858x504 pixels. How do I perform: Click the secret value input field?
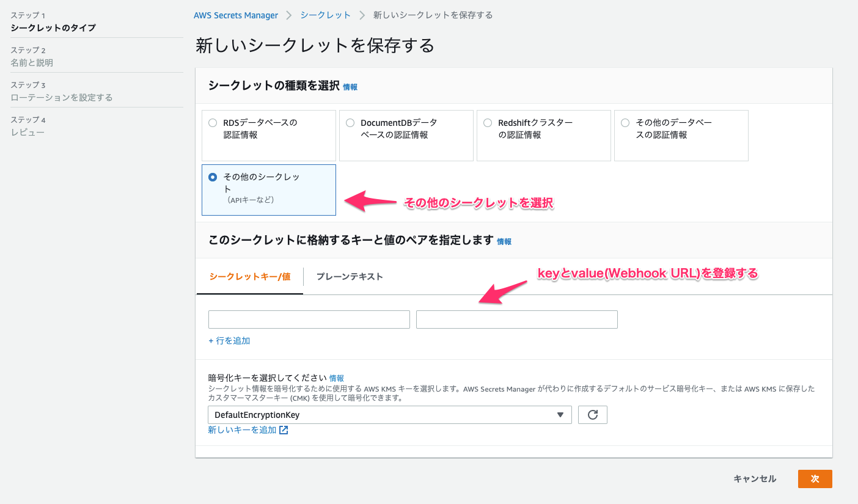click(517, 320)
